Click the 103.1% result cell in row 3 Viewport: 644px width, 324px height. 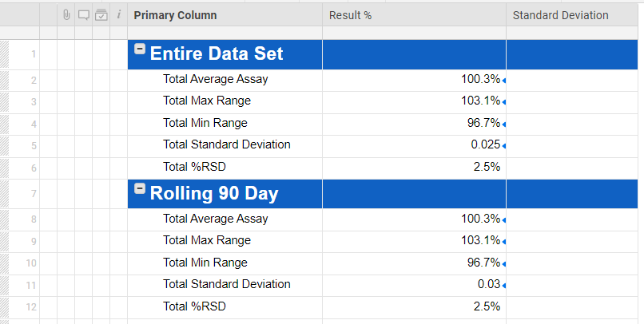click(480, 101)
